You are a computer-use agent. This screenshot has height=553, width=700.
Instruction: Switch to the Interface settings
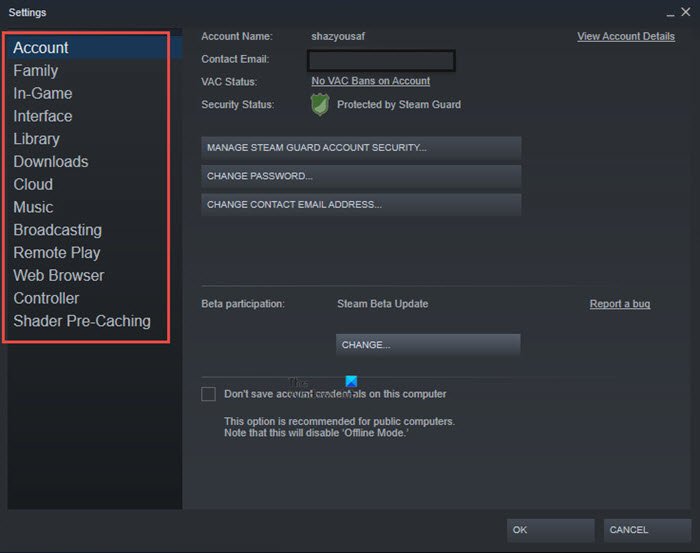click(x=42, y=116)
